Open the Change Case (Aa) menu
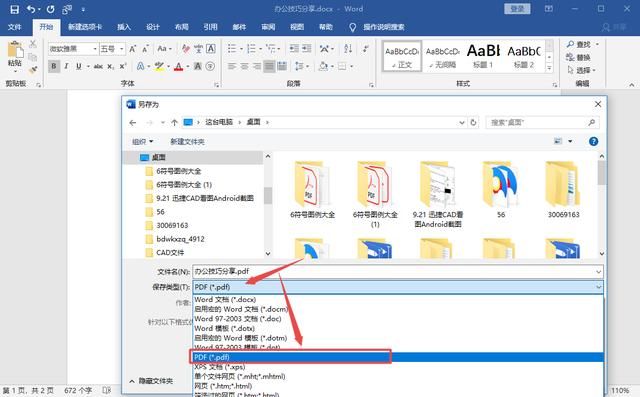Image resolution: width=640 pixels, height=397 pixels. pyautogui.click(x=164, y=49)
